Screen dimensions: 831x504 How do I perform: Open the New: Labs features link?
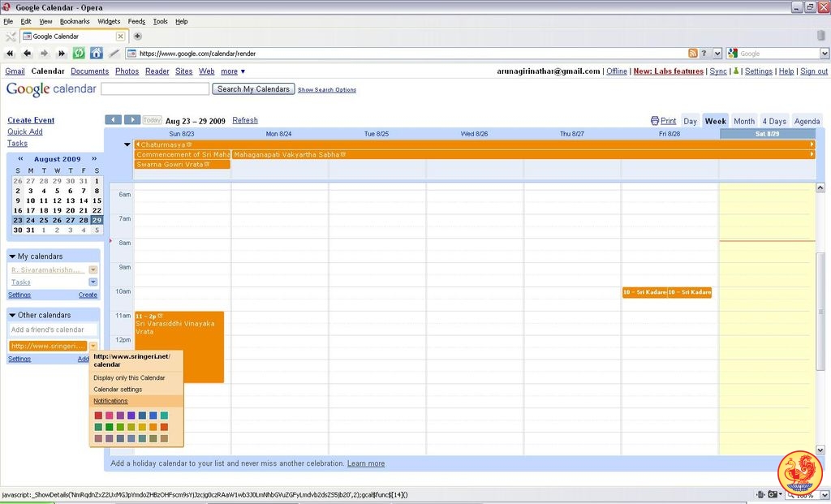click(x=669, y=71)
